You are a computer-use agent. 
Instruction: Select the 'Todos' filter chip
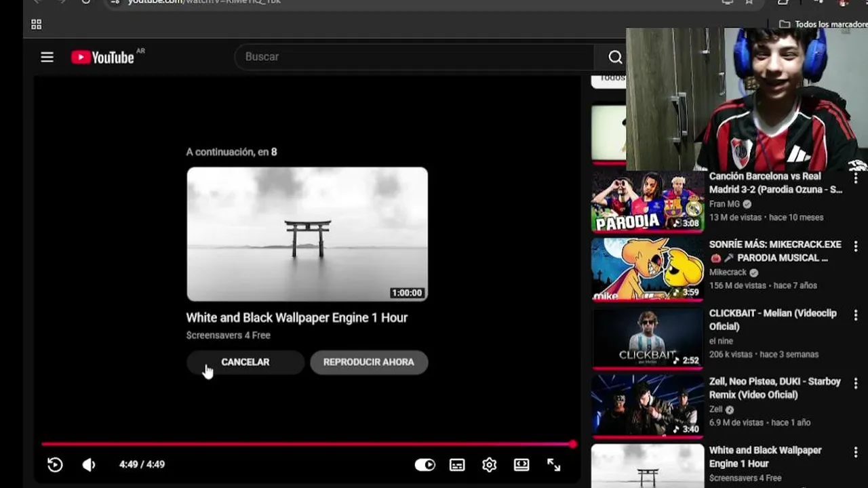608,79
